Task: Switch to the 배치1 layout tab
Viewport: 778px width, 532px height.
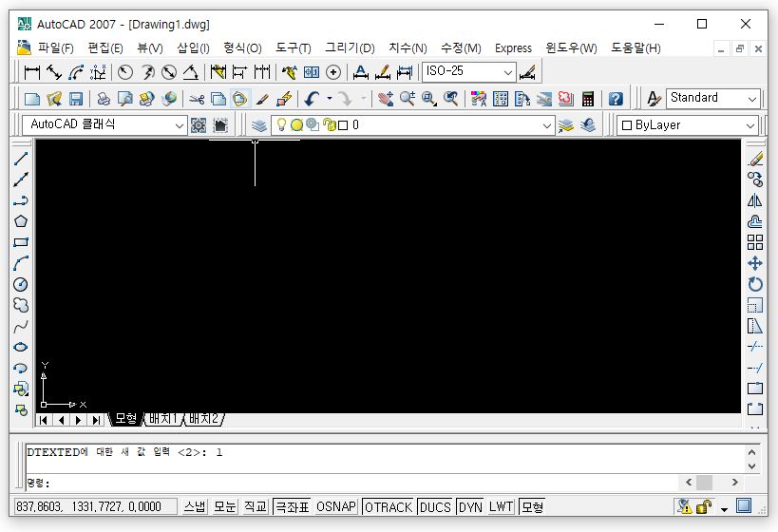Action: (163, 419)
